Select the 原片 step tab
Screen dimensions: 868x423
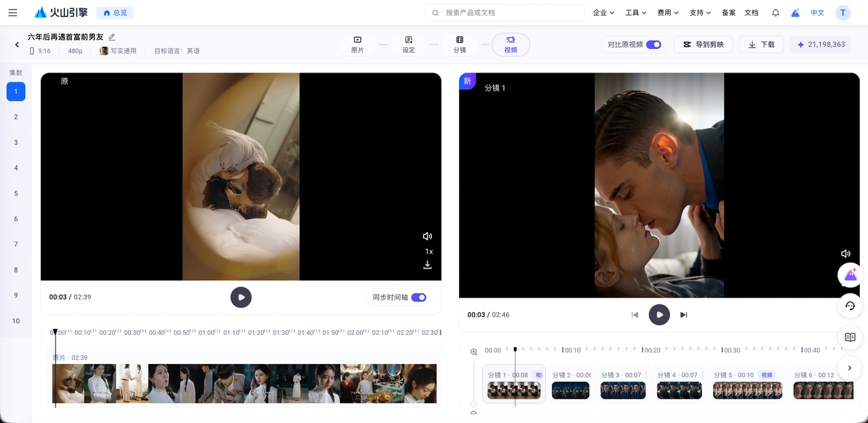click(357, 45)
